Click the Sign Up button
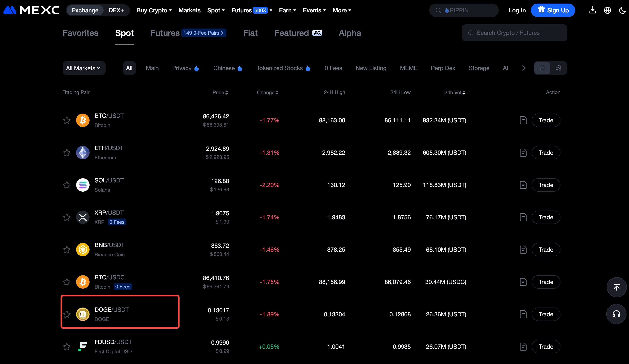Image resolution: width=629 pixels, height=364 pixels. tap(553, 10)
